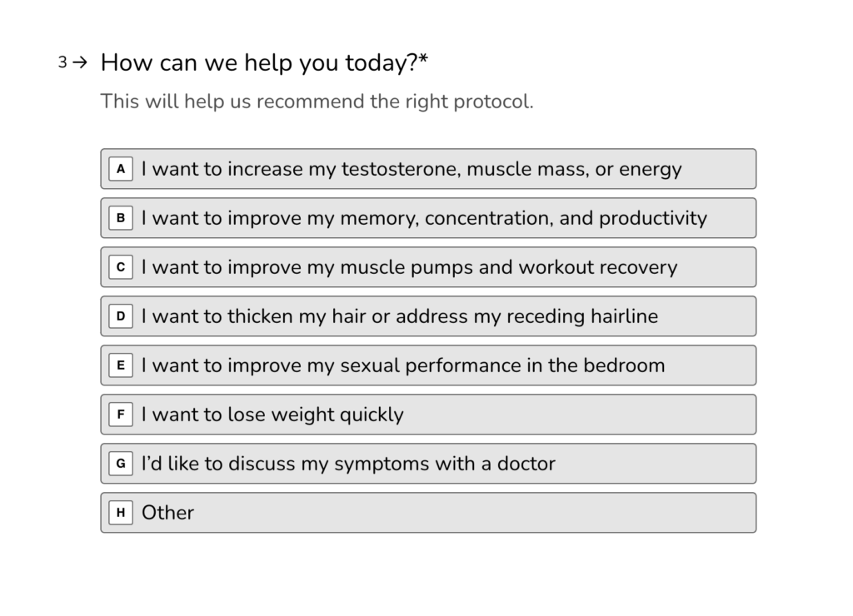853x616 pixels.
Task: Choose the sexual performance in the bedroom option
Action: [427, 365]
